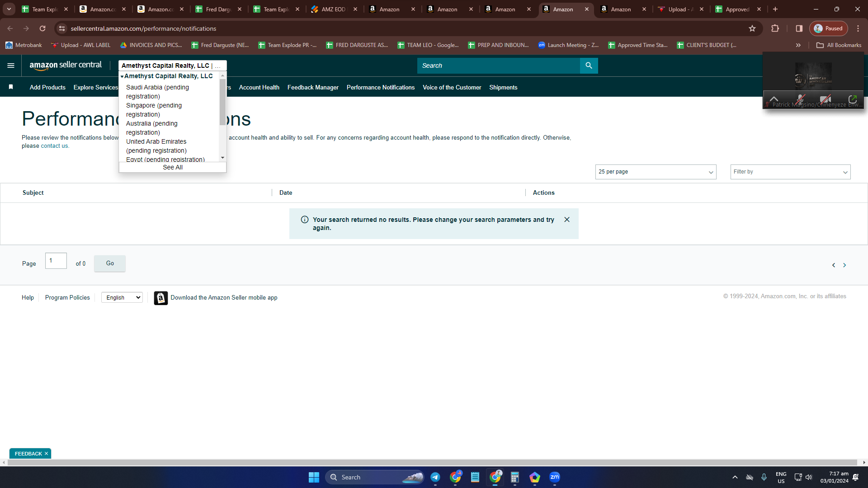Show hidden system tray icons
Viewport: 868px width, 488px height.
(735, 477)
